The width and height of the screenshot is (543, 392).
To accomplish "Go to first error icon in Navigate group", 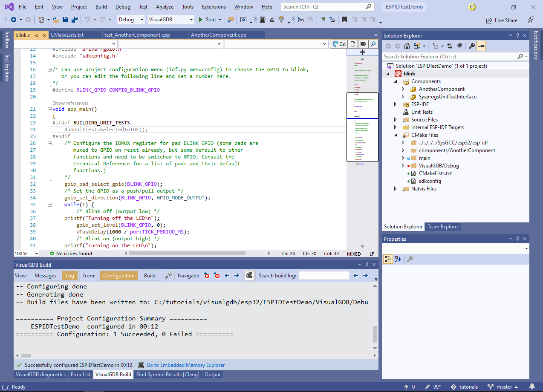I will pyautogui.click(x=207, y=276).
